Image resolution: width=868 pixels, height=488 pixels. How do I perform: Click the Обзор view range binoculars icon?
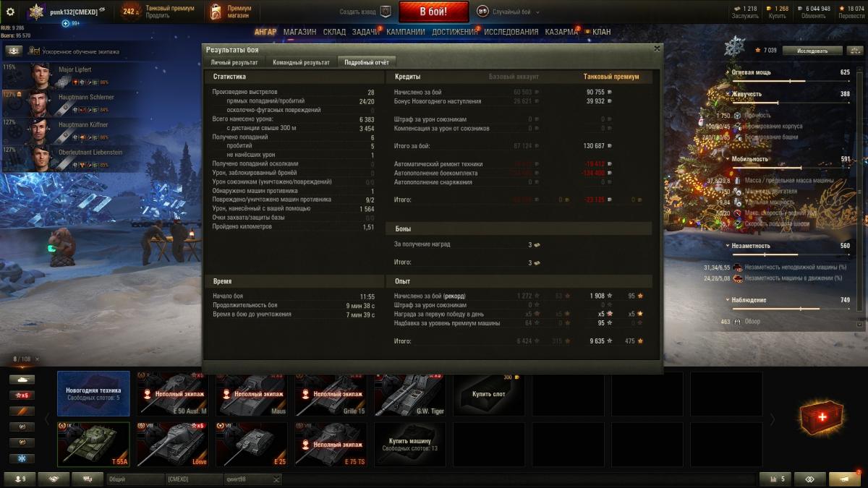(737, 322)
